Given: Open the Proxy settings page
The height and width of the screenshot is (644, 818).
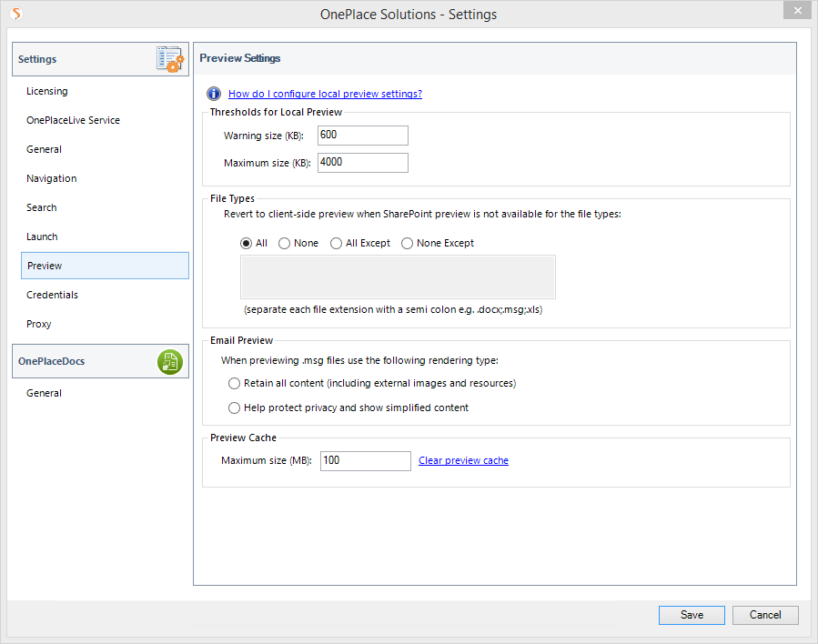Looking at the screenshot, I should tap(39, 324).
